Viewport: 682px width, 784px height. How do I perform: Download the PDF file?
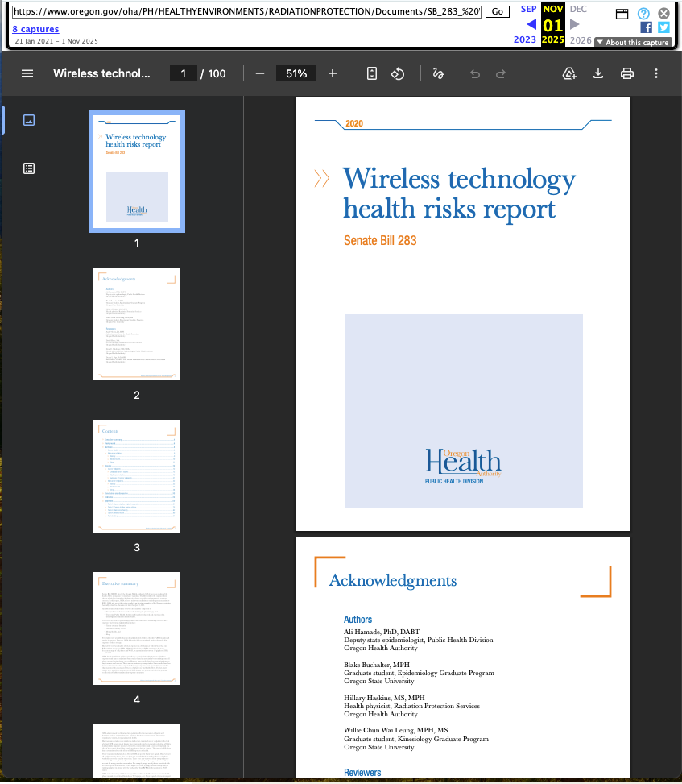coord(598,73)
